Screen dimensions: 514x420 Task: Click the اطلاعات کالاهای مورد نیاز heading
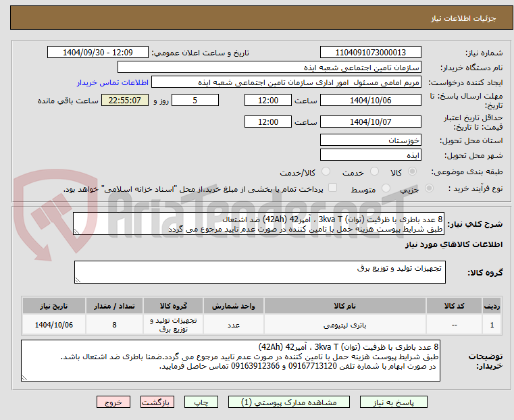[x=454, y=244]
